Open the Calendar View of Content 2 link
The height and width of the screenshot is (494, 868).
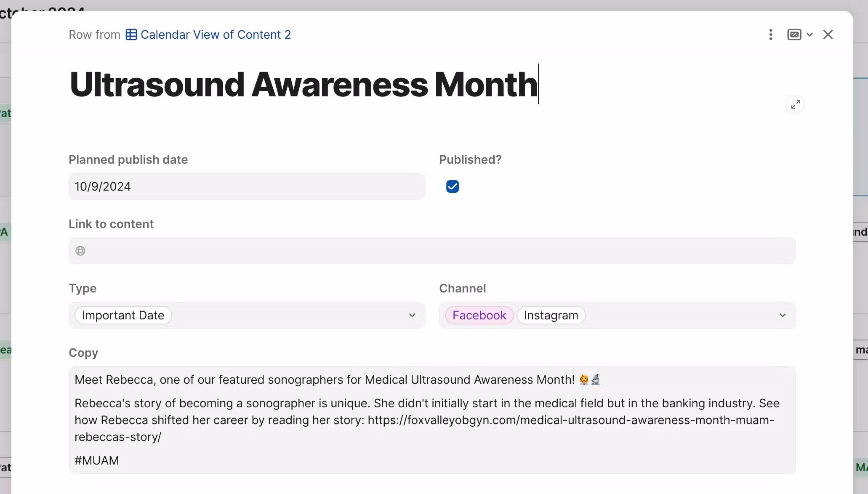[216, 35]
